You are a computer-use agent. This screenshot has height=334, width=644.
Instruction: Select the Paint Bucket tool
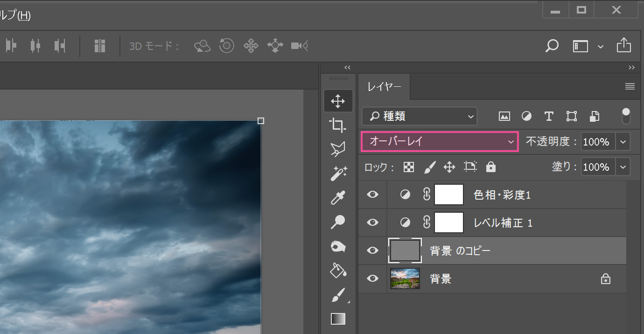337,271
